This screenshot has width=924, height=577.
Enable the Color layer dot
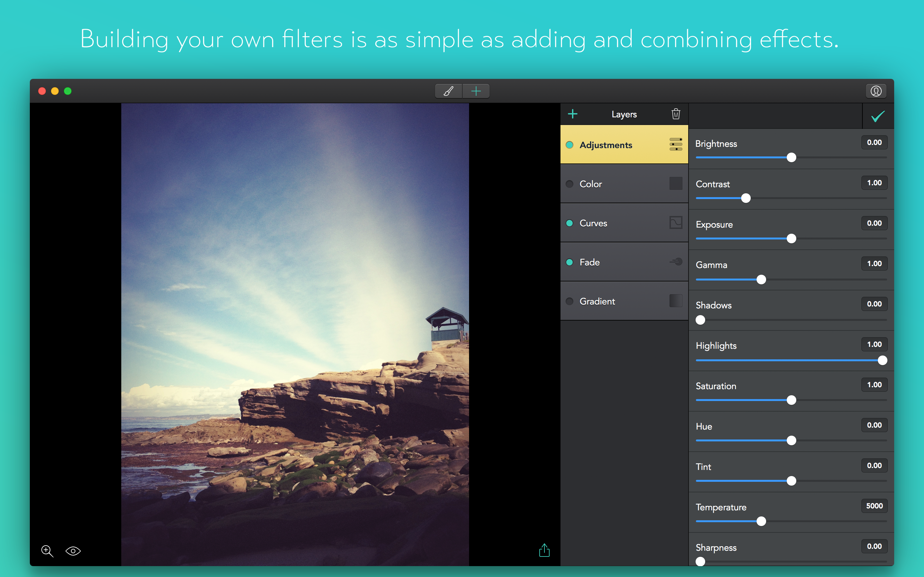click(569, 184)
